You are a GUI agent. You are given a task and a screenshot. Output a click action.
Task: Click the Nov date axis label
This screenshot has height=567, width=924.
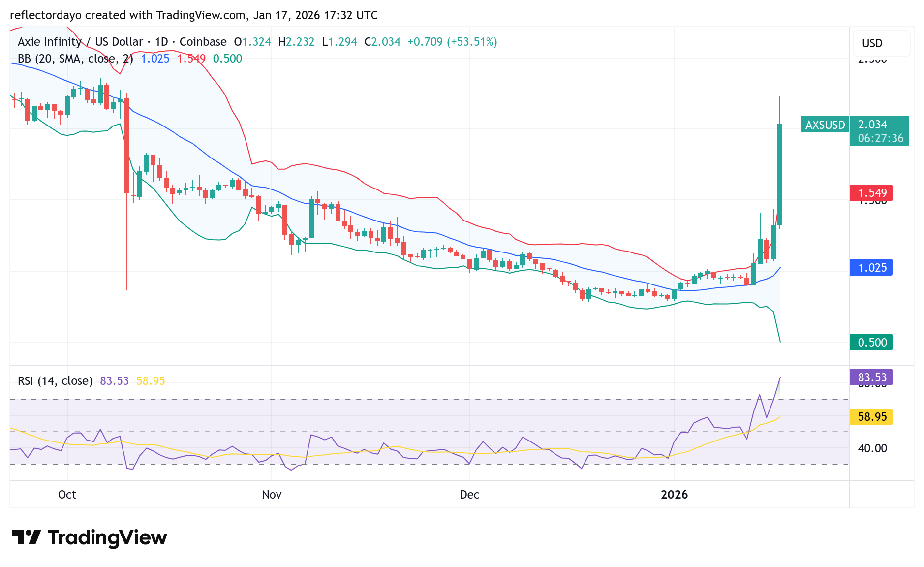[272, 495]
